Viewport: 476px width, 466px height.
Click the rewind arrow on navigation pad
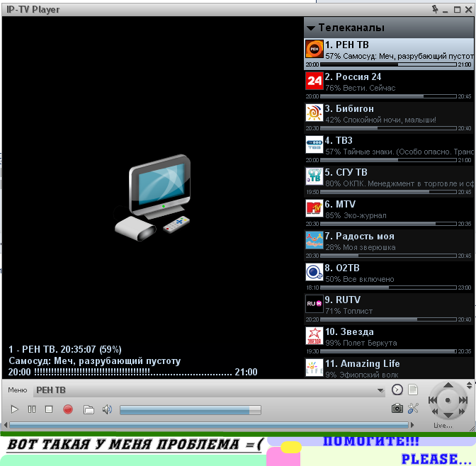[435, 411]
